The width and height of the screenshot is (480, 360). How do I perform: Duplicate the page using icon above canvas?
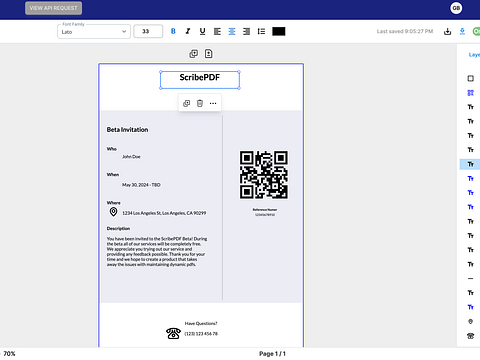coord(194,54)
